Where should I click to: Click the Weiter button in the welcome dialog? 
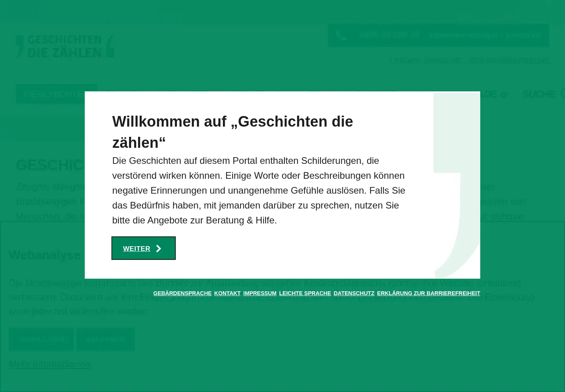click(x=144, y=248)
